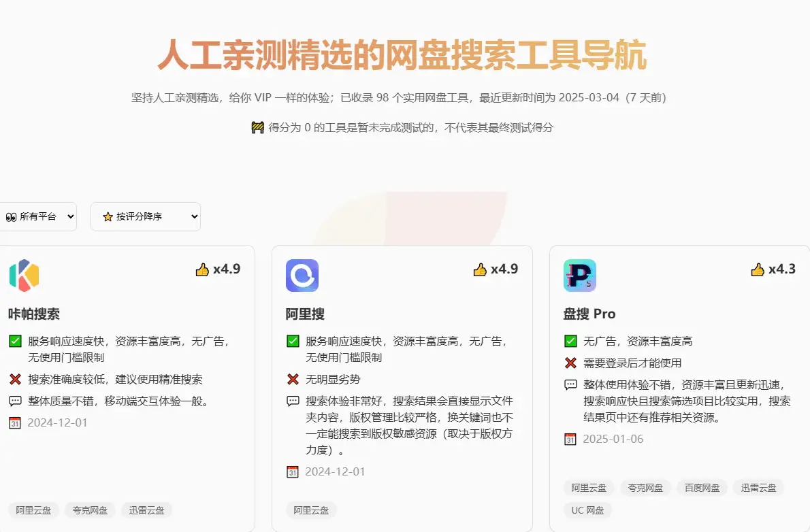The width and height of the screenshot is (810, 532).
Task: Click the UC 网盘 tag
Action: coord(588,510)
